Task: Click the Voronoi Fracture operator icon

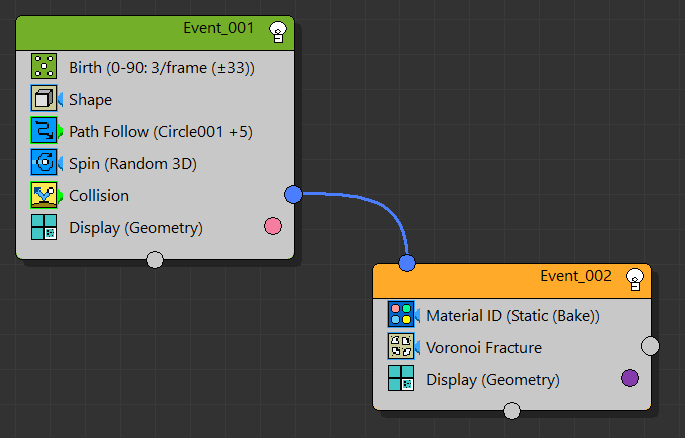Action: [400, 348]
